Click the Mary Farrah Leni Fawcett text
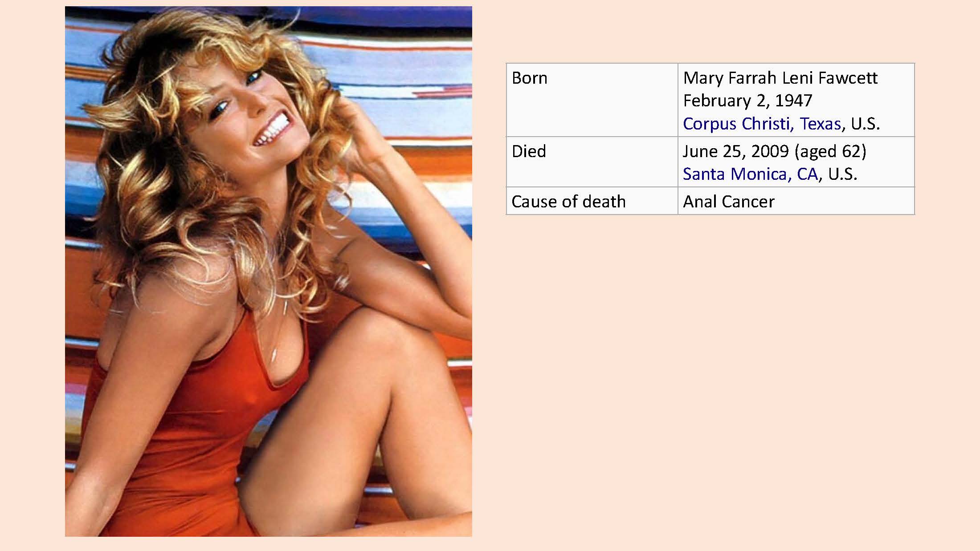 (x=780, y=78)
